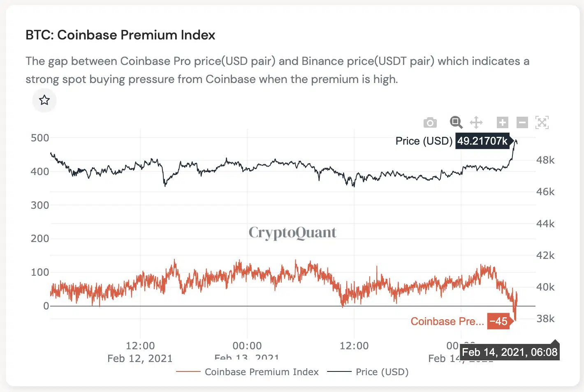Viewport: 584px width, 392px height.
Task: Click the black legend line swatch
Action: tap(339, 372)
